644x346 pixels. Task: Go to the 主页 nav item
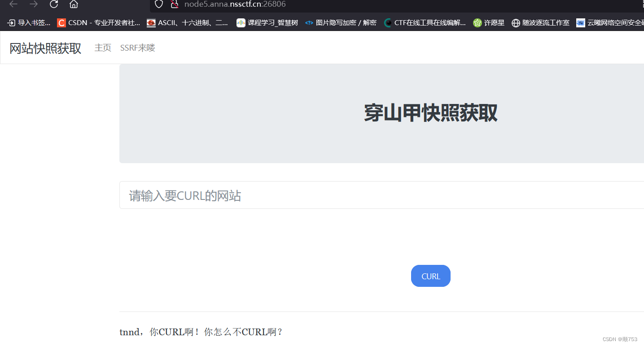103,48
